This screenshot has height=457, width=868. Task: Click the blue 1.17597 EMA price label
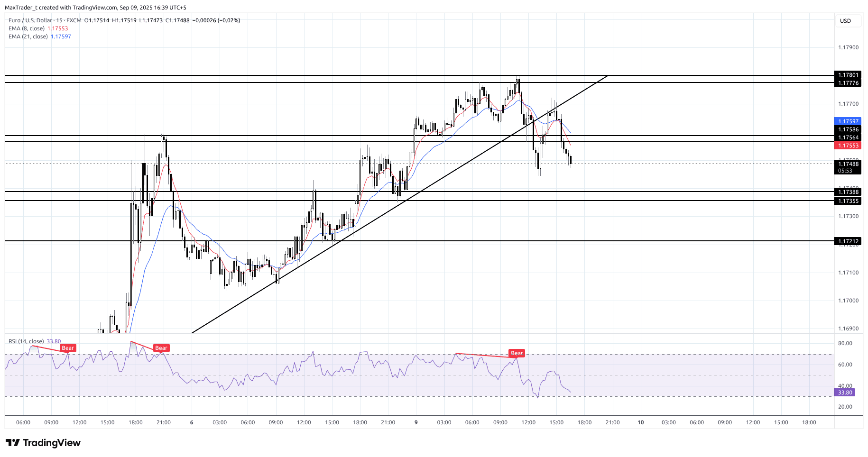[x=848, y=121]
